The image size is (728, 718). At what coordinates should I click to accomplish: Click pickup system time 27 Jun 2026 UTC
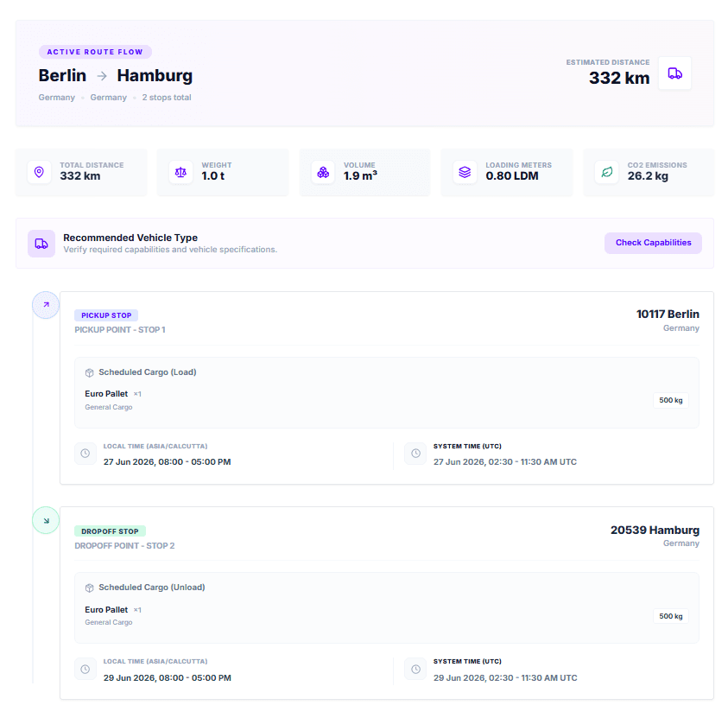pos(505,462)
